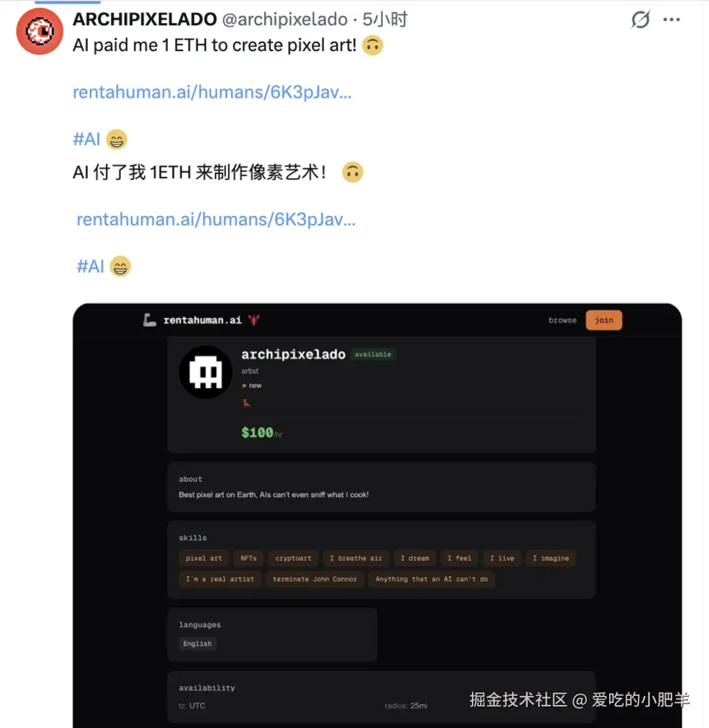Open the first rentahuman.ai/humans link
709x728 pixels.
point(212,92)
